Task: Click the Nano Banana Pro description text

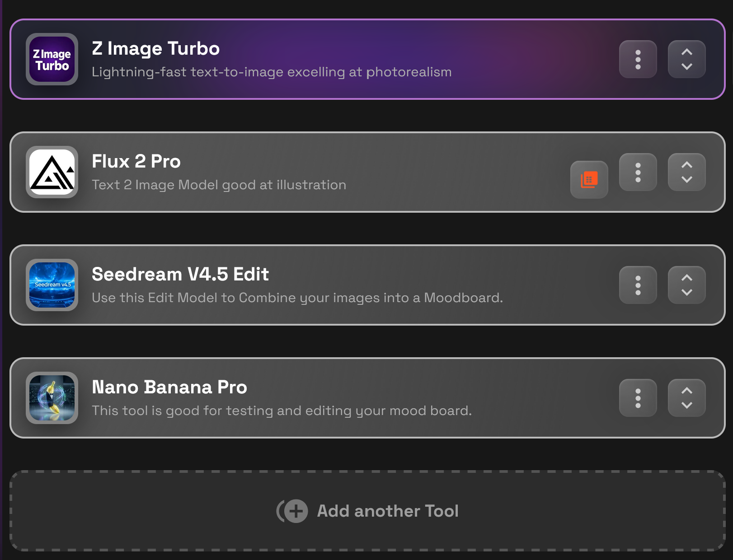Action: pyautogui.click(x=282, y=411)
